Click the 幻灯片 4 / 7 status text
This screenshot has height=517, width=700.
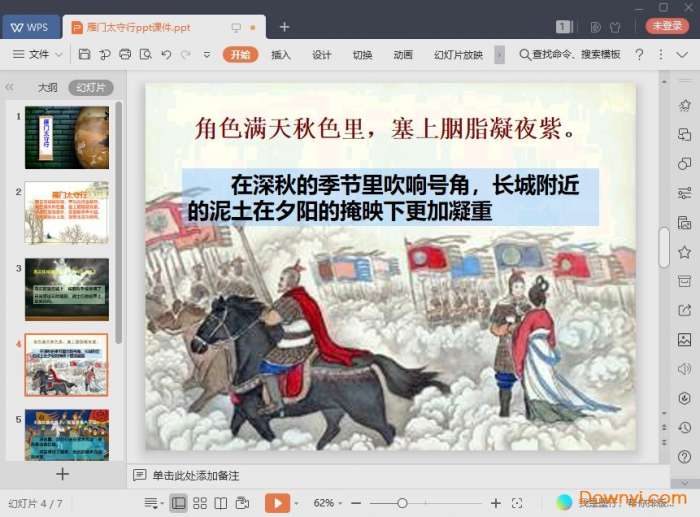click(35, 504)
